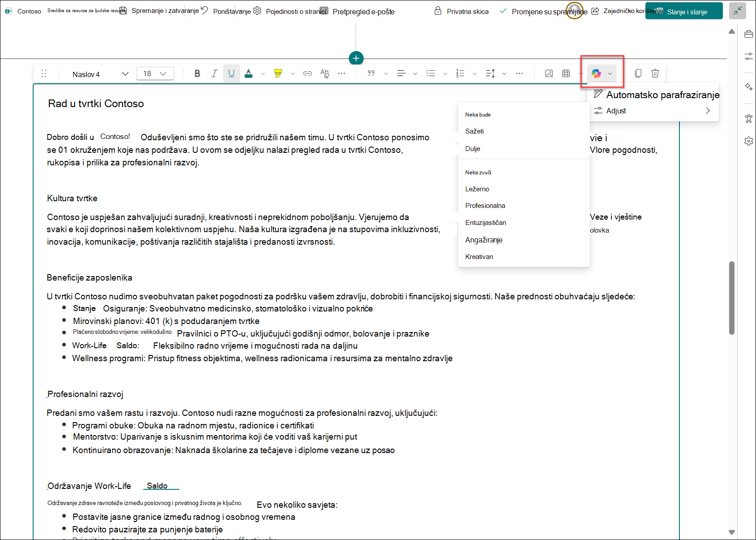Click the scroll up arrow

coord(732,31)
